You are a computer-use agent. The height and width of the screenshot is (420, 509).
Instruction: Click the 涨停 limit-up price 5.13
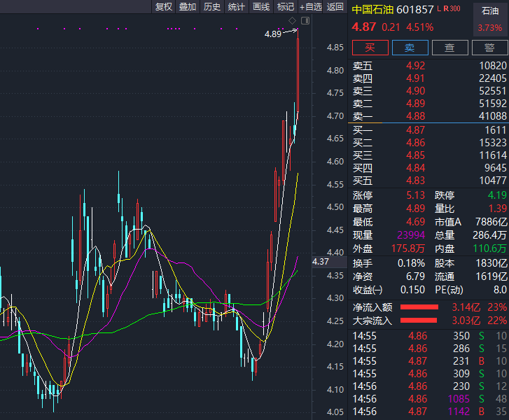tap(415, 195)
